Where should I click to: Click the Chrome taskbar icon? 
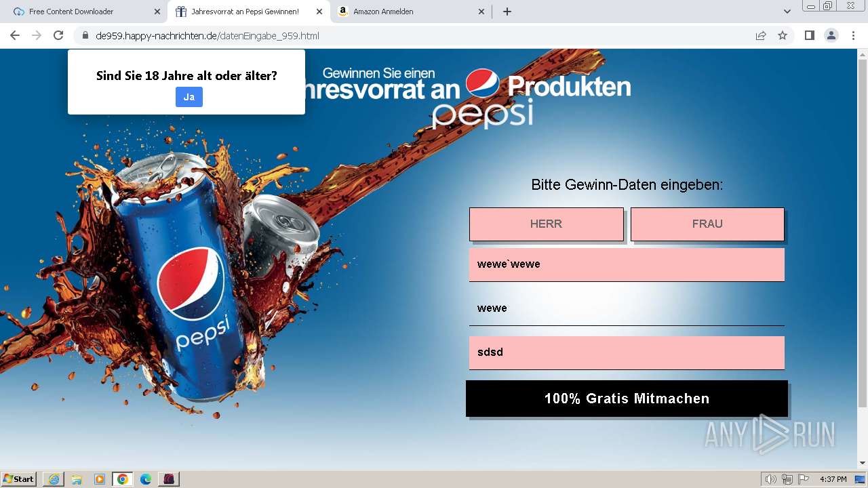coord(123,479)
